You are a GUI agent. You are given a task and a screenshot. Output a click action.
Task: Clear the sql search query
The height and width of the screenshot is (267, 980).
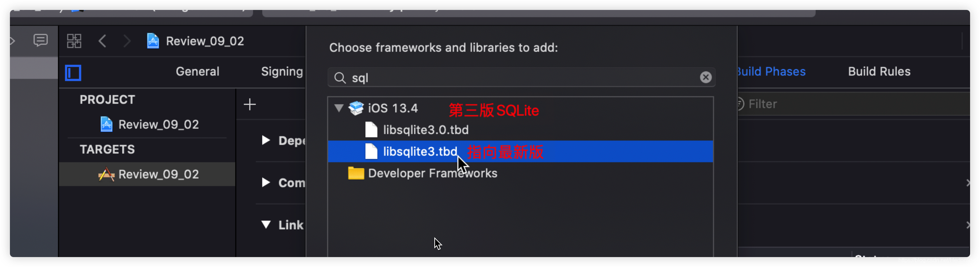coord(706,77)
